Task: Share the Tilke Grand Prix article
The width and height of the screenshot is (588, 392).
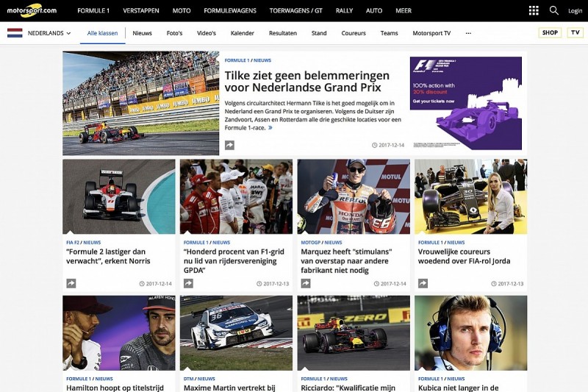Action: click(x=229, y=145)
